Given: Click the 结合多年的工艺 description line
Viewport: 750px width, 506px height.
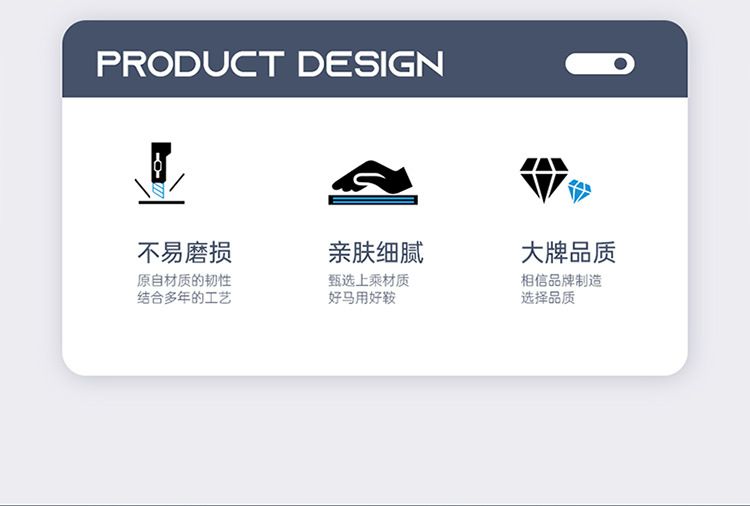Looking at the screenshot, I should 184,297.
